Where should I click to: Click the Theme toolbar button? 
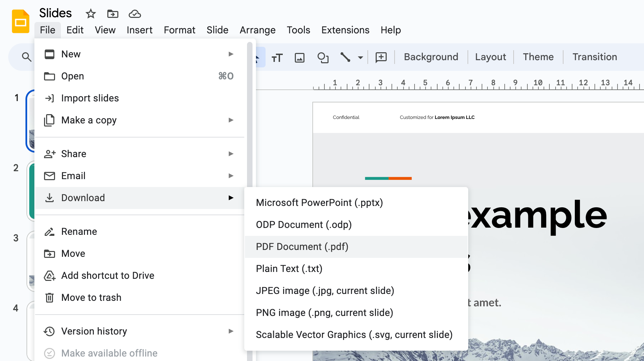(538, 57)
